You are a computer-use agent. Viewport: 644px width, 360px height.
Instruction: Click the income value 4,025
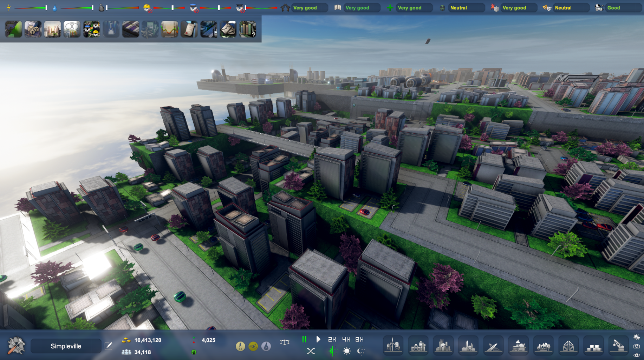click(208, 340)
